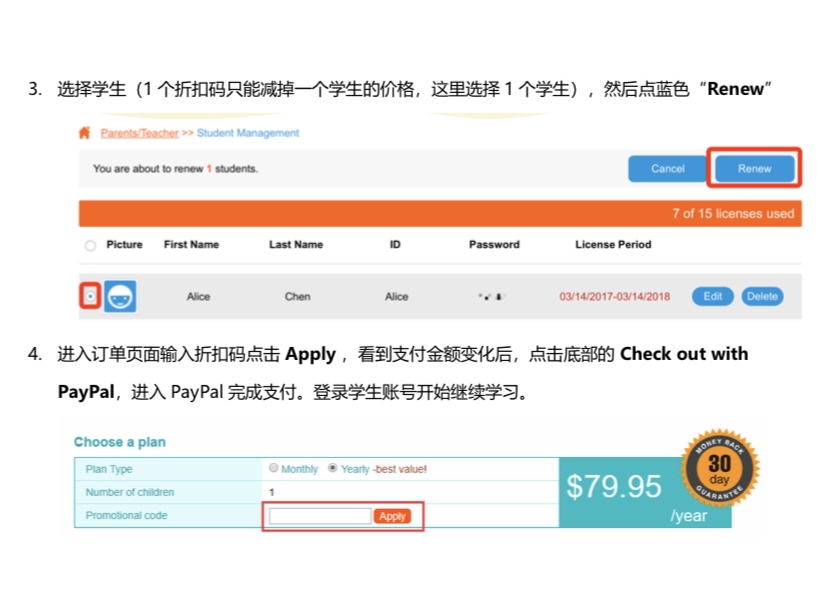Sort by First Name column header
The image size is (817, 601).
[191, 245]
